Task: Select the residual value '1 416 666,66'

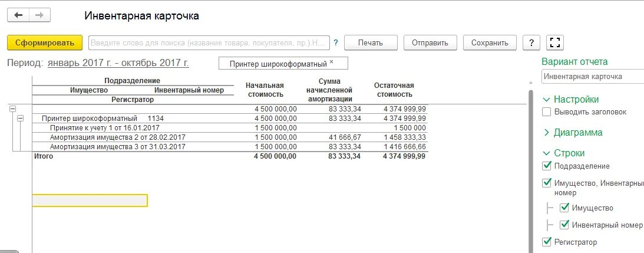Action: 405,147
